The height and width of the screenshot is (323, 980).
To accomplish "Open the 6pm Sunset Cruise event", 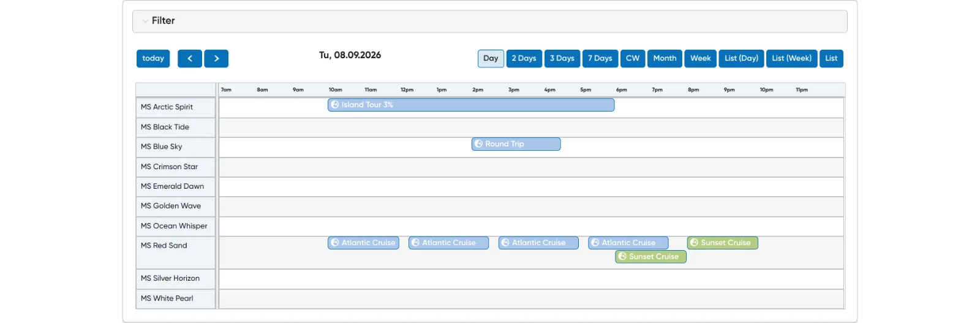I will 650,257.
